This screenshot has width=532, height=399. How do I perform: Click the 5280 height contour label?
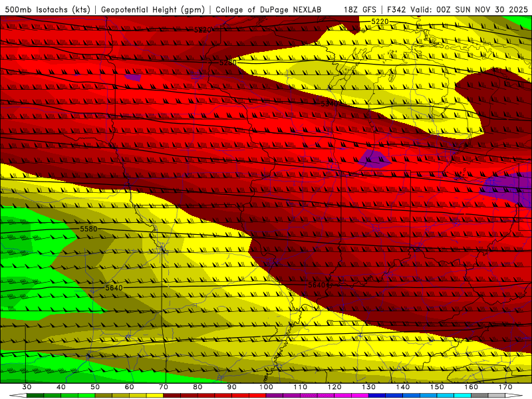click(x=227, y=63)
